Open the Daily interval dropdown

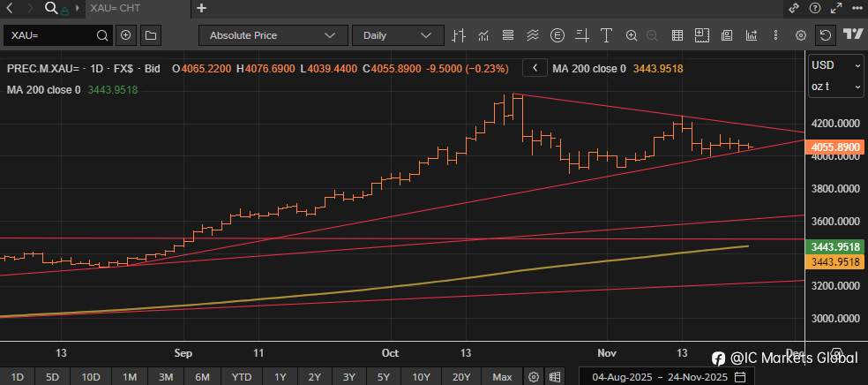click(397, 35)
